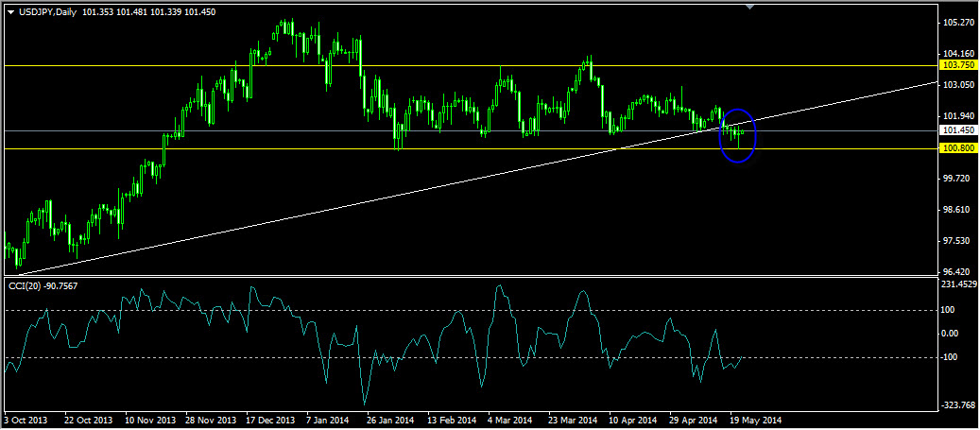Open the chart menu triangle beside USDJPY,Daily

pos(10,12)
